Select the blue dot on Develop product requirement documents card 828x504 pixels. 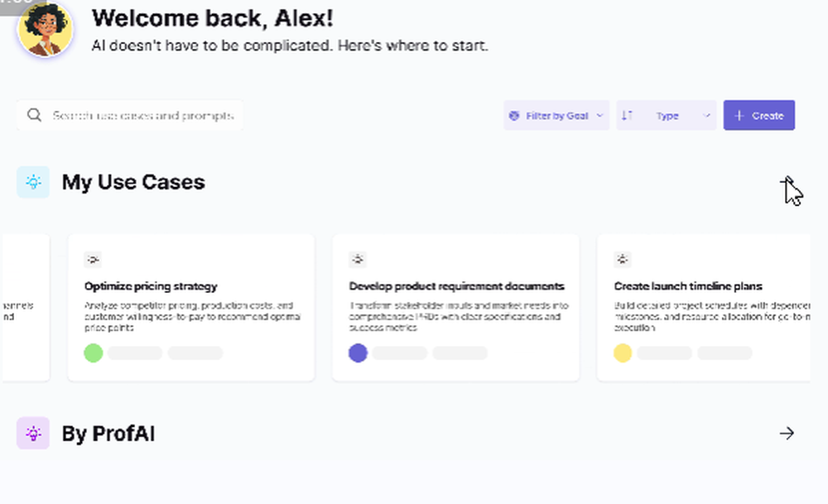[x=358, y=353]
